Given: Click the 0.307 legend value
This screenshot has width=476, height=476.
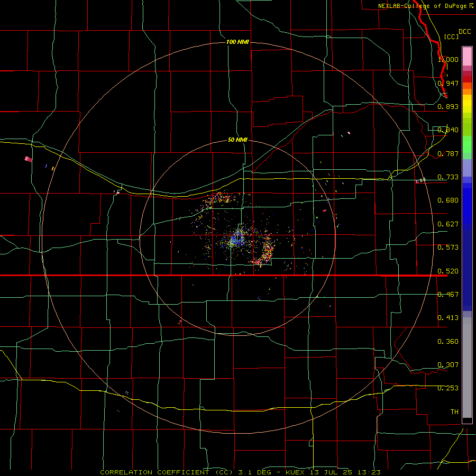Looking at the screenshot, I should (x=448, y=365).
